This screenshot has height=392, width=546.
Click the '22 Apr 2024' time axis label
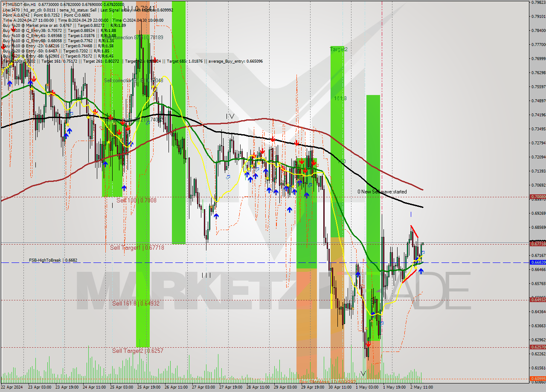tap(12, 387)
